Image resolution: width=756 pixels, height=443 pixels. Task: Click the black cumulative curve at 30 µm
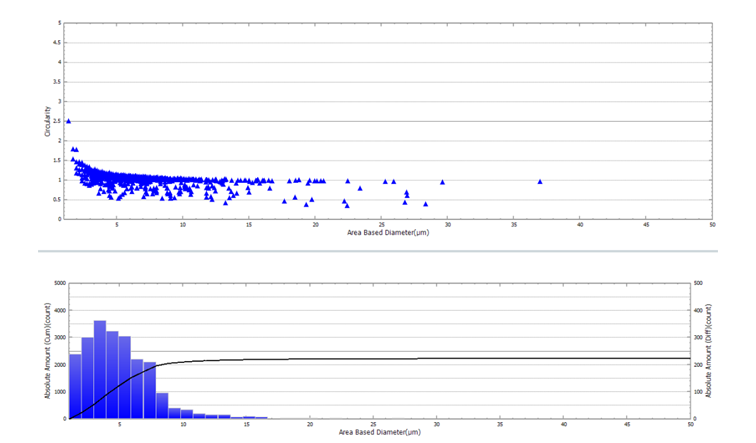click(x=438, y=358)
